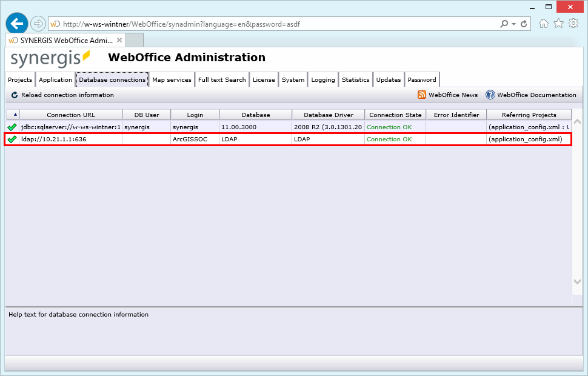This screenshot has height=376, width=588.
Task: Open browser Tools via the gear icon
Action: [x=573, y=23]
